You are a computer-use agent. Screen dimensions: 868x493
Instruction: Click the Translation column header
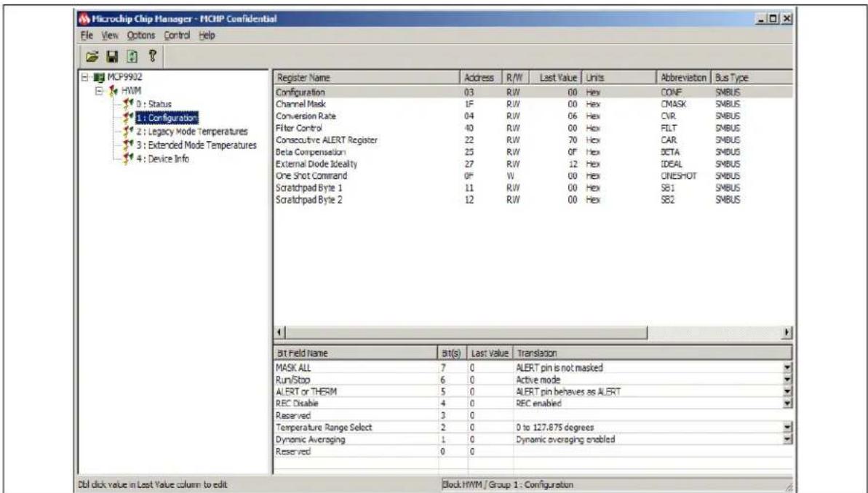[652, 353]
